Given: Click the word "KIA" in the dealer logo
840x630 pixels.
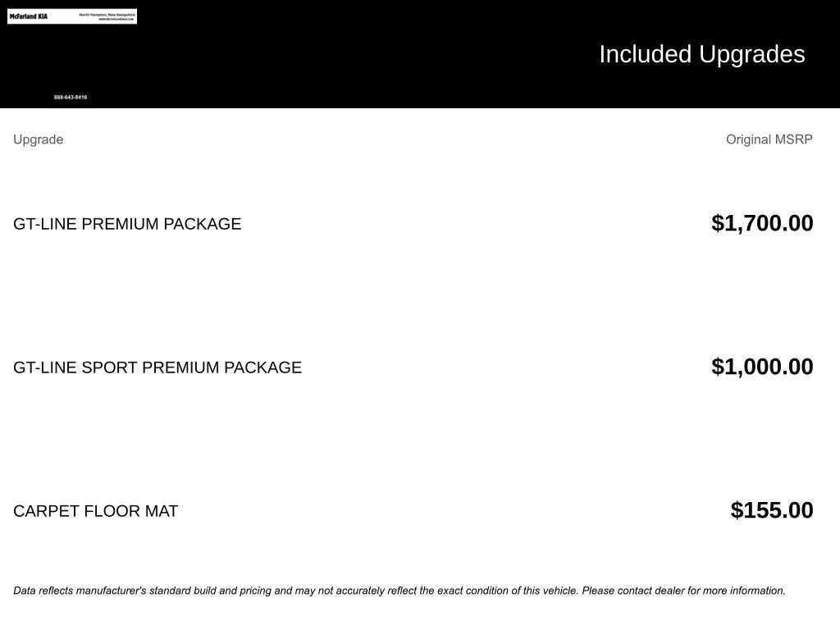Looking at the screenshot, I should tap(42, 16).
